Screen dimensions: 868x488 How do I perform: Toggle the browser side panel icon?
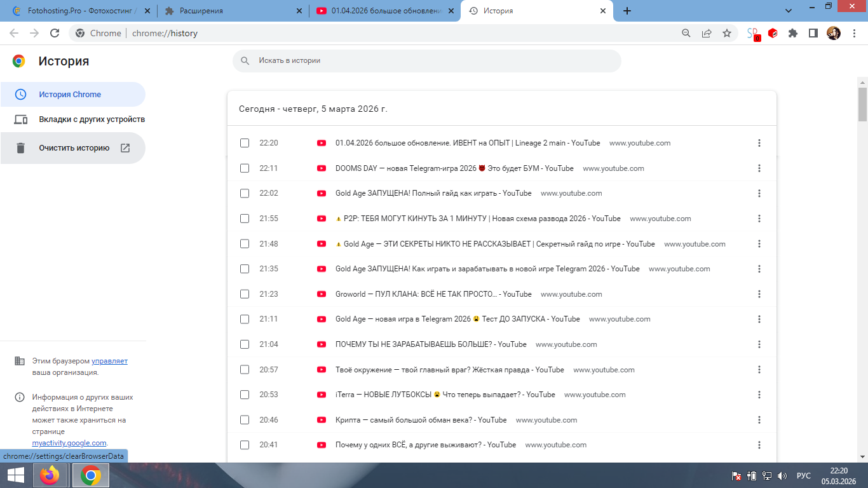(x=813, y=33)
